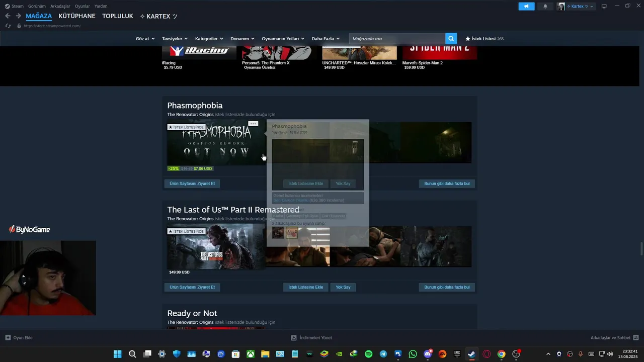Open The Last of Us Part II capsule image
The width and height of the screenshot is (644, 362).
(216, 247)
